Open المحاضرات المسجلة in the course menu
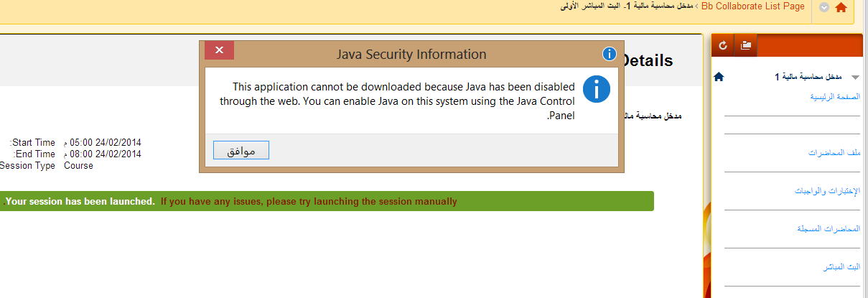 (828, 228)
